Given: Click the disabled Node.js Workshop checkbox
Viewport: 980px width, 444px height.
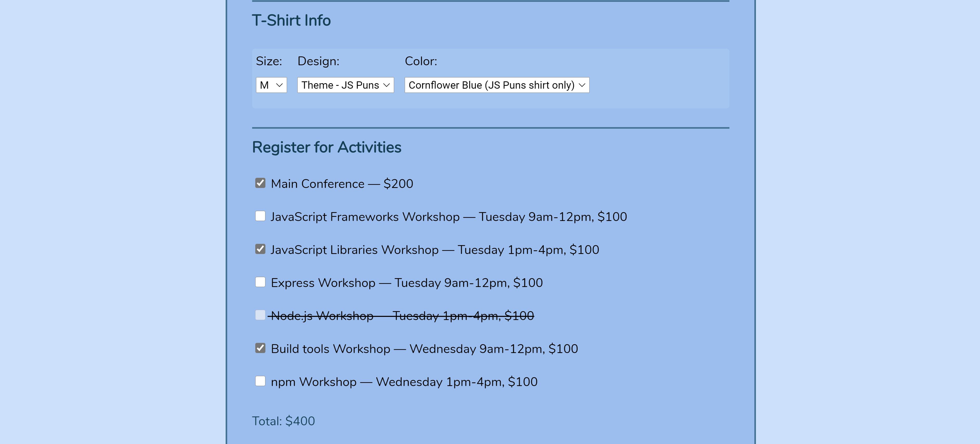Looking at the screenshot, I should [x=260, y=315].
